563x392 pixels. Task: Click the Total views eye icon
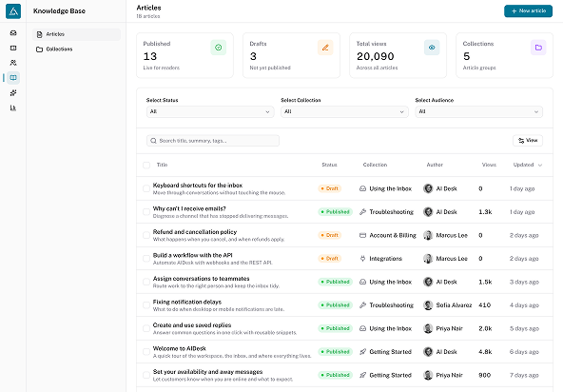click(x=432, y=48)
